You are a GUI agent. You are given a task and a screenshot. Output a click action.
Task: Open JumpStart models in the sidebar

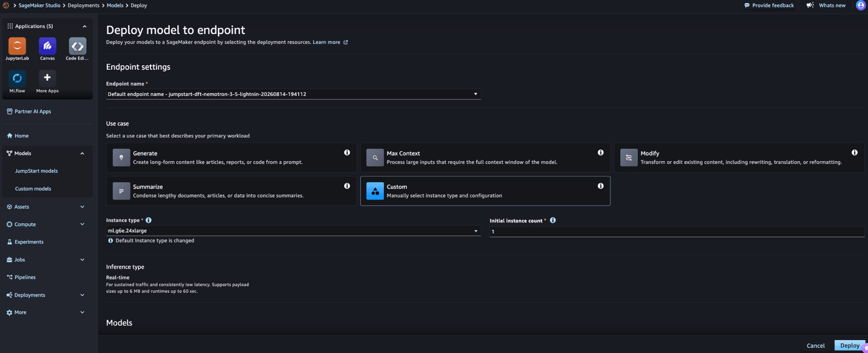coord(36,171)
